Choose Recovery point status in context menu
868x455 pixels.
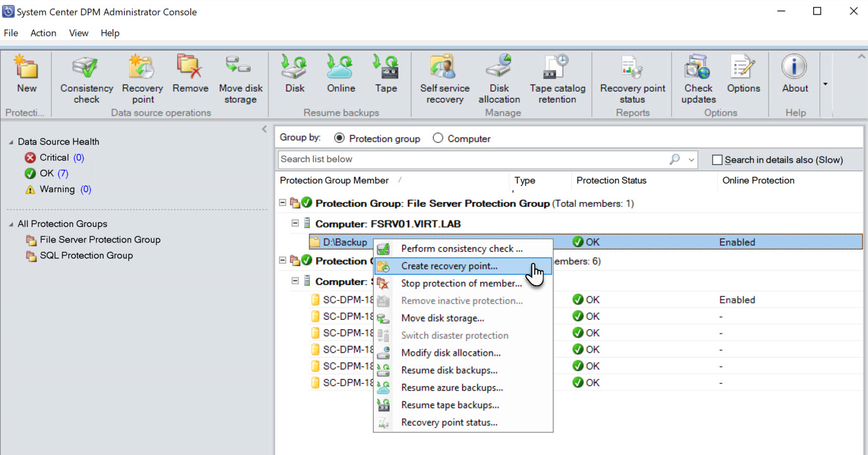point(463,422)
